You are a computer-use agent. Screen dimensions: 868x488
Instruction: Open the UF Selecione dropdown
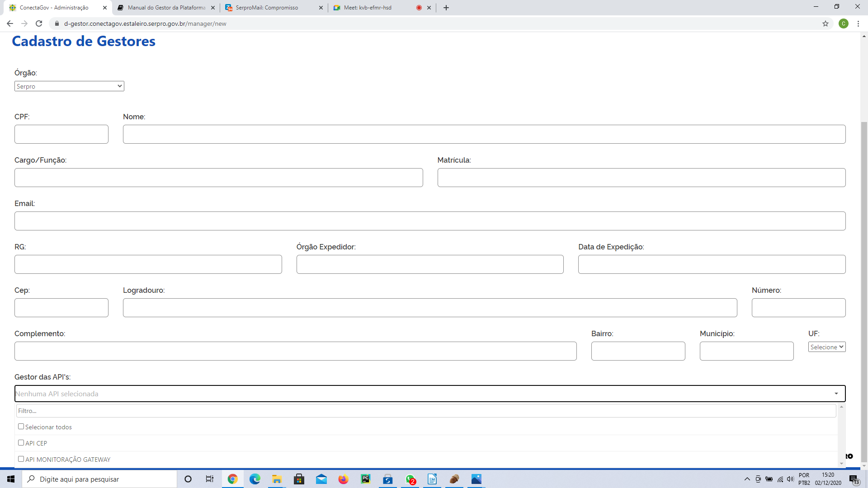point(827,347)
